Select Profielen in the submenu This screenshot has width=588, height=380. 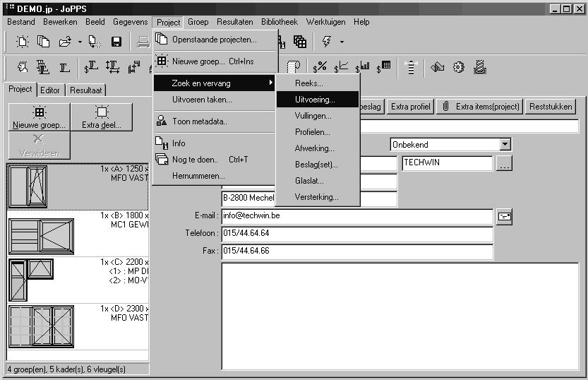tap(318, 132)
